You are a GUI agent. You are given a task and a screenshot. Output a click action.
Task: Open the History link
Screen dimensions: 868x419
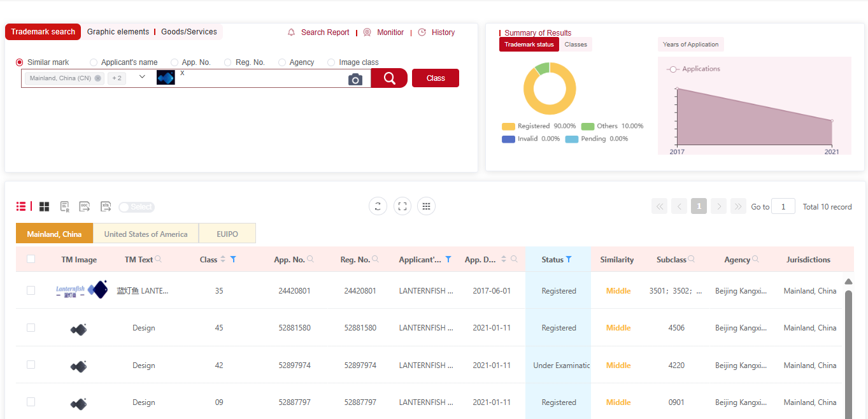(443, 32)
